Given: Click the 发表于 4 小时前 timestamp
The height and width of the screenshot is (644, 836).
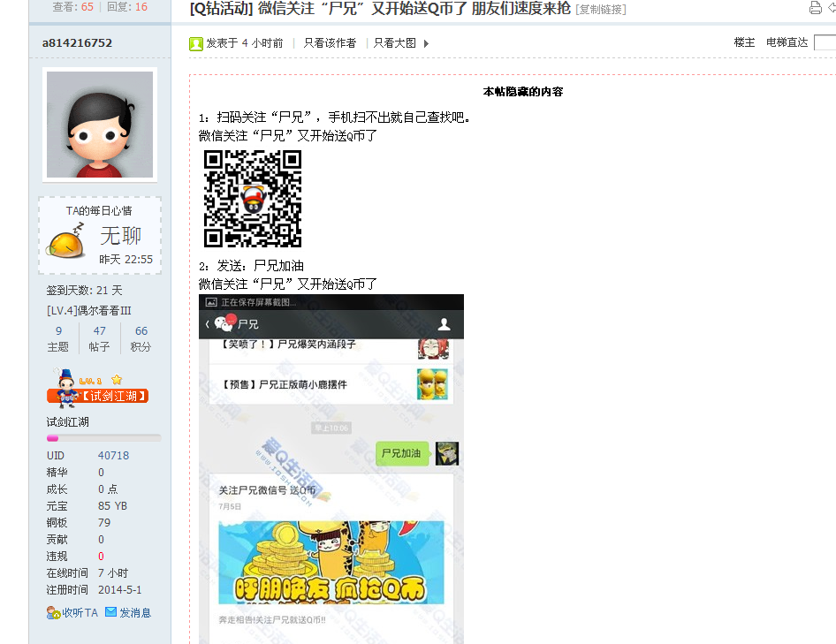Looking at the screenshot, I should point(245,43).
